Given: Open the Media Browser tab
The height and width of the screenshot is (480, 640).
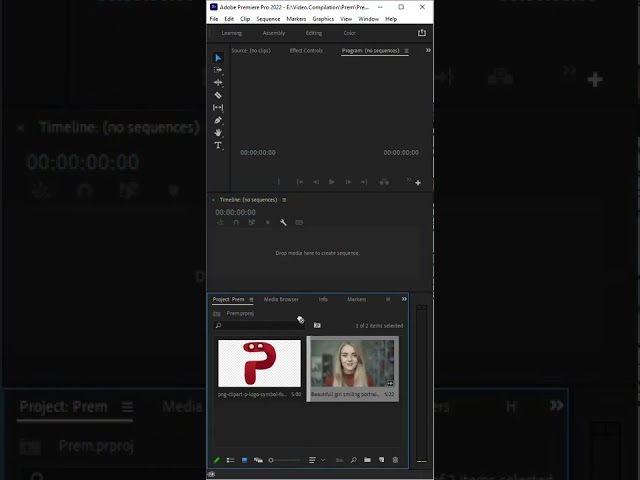Looking at the screenshot, I should 281,300.
